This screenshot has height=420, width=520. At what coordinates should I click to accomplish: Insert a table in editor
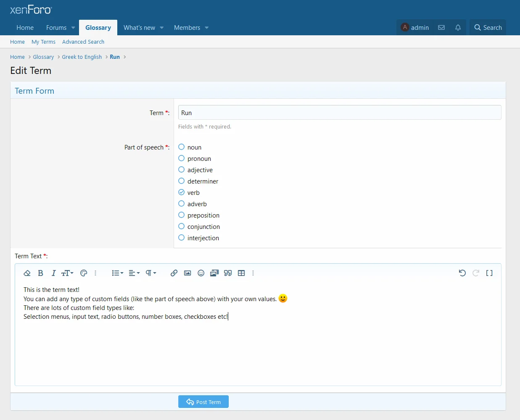point(241,273)
